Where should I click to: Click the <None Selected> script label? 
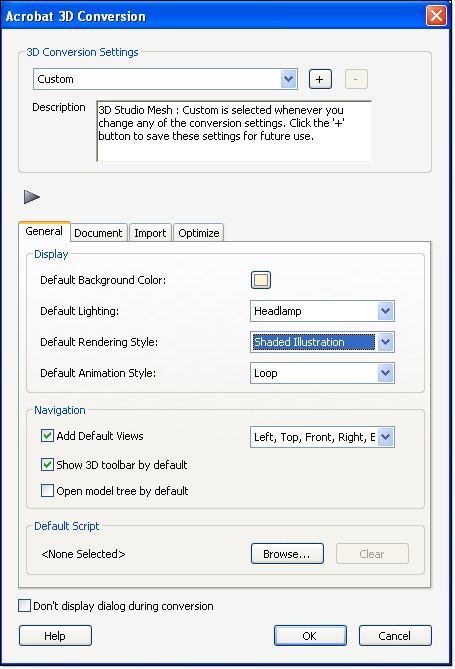83,554
